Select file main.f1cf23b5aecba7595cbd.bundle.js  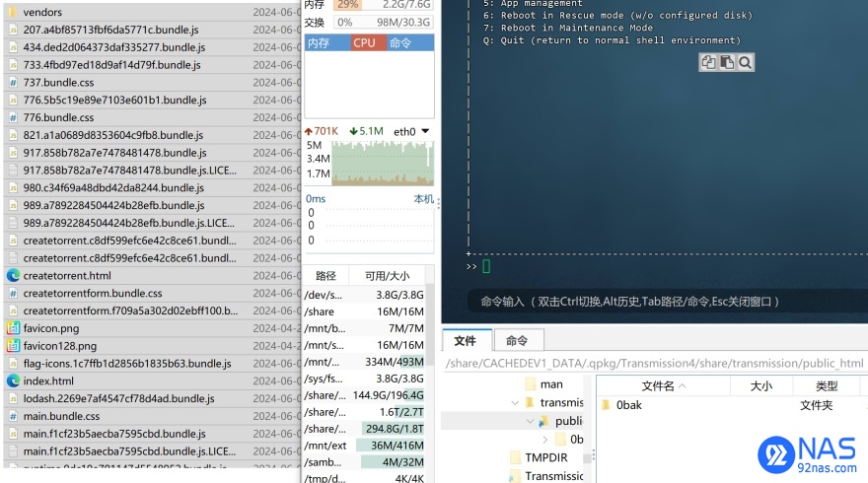pos(152,434)
